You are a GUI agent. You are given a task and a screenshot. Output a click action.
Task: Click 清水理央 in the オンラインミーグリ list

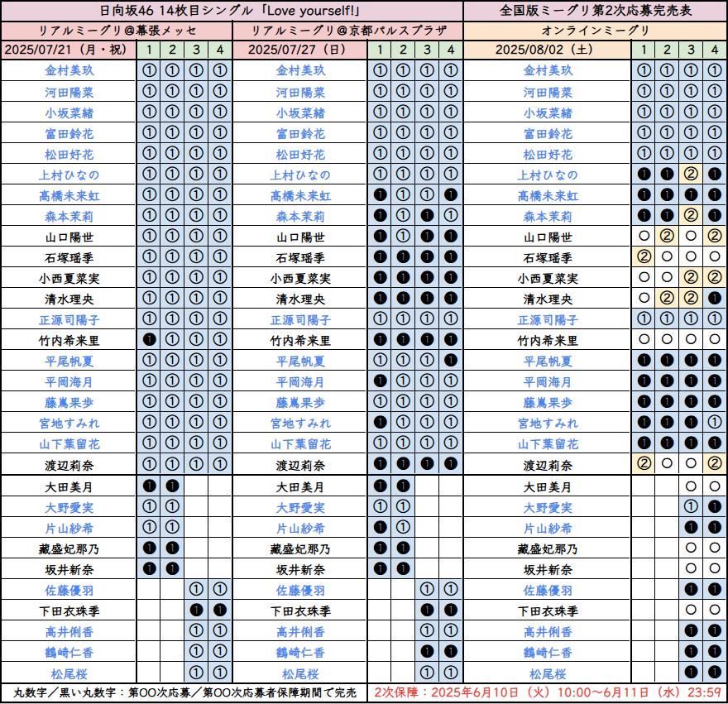click(x=548, y=299)
